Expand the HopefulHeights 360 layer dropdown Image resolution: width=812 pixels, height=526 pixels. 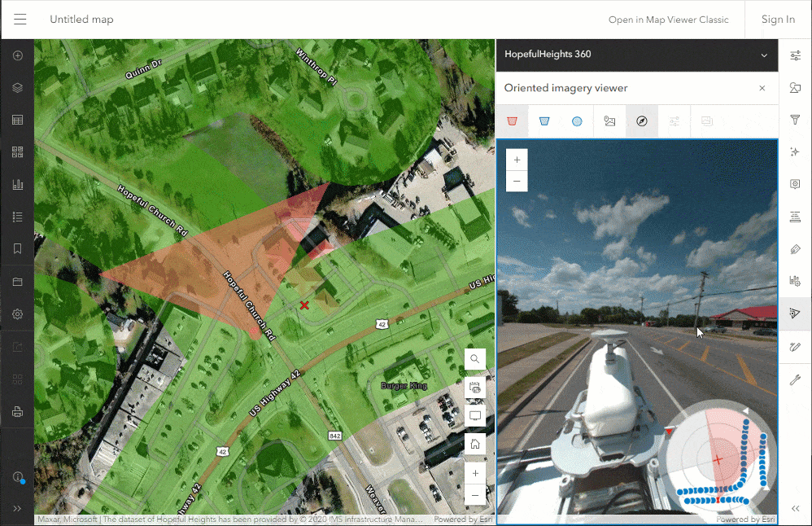click(x=763, y=55)
